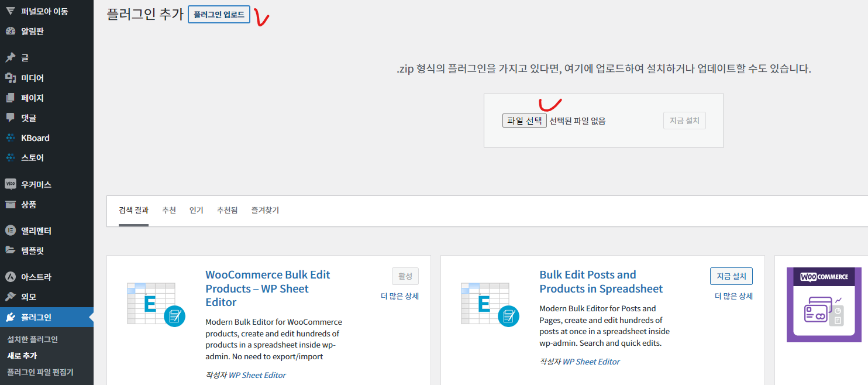Click the 우커머스 Woo icon
This screenshot has width=868, height=385.
pos(10,184)
